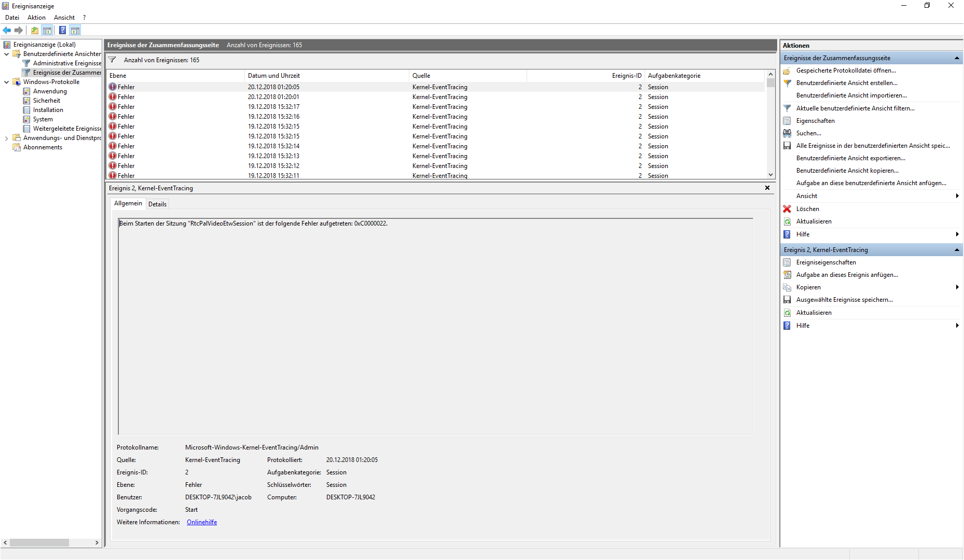Viewport: 964px width, 560px height.
Task: Collapse Windows-Protokolle tree node
Action: (x=6, y=82)
